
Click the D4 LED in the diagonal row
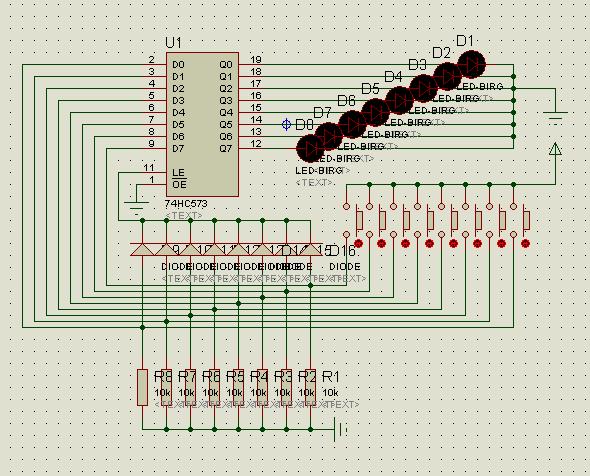pyautogui.click(x=399, y=100)
